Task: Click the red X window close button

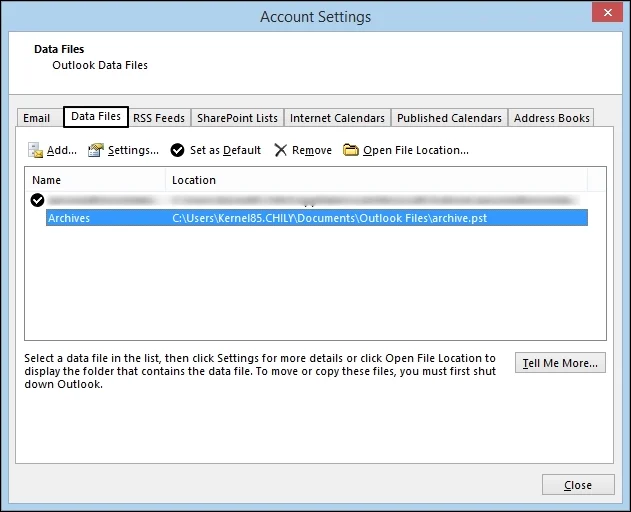Action: (608, 12)
